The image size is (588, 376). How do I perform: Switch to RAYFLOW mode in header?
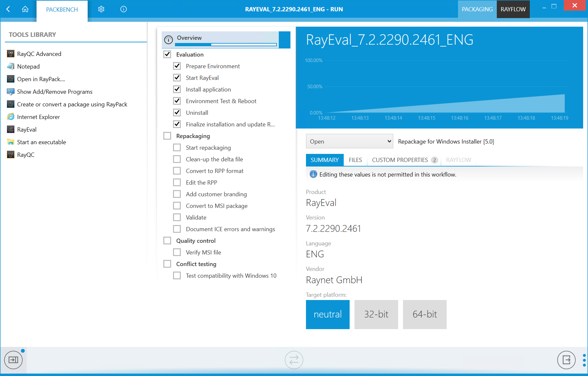(513, 9)
